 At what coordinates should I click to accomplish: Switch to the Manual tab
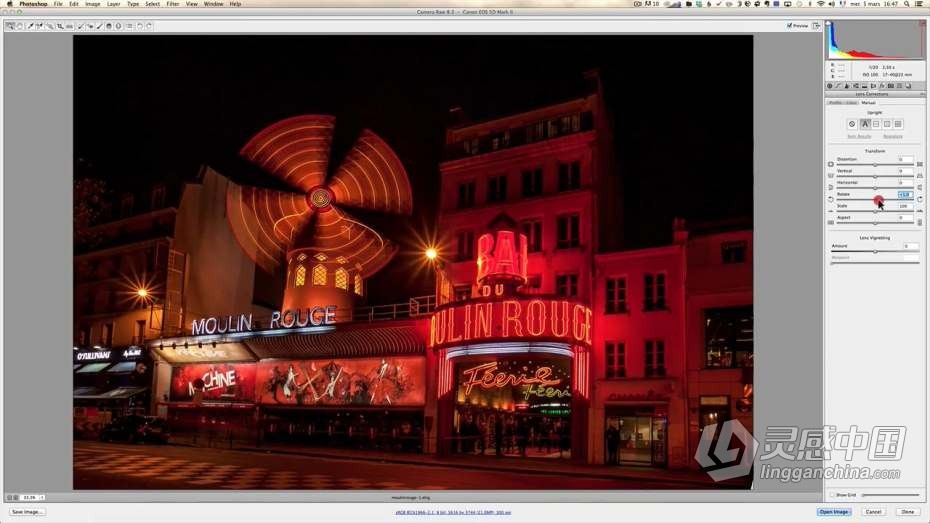click(869, 103)
